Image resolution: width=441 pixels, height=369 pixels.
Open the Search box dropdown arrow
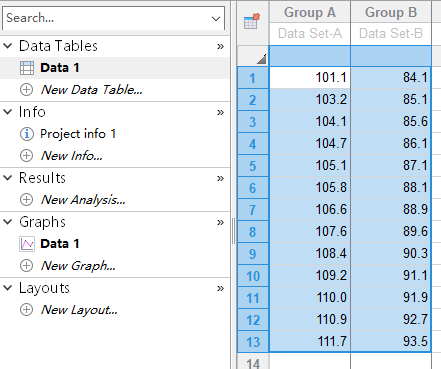(216, 19)
